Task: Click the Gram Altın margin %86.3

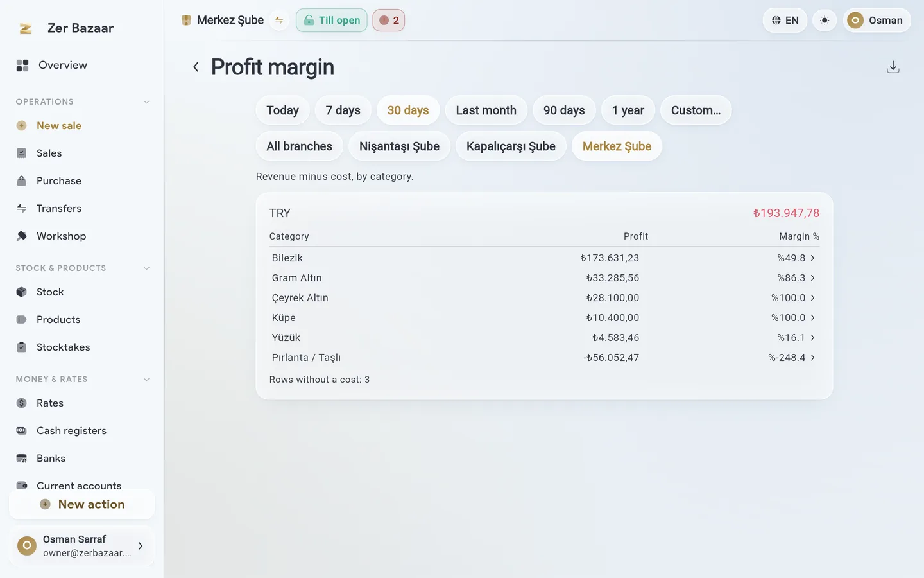Action: pyautogui.click(x=791, y=278)
